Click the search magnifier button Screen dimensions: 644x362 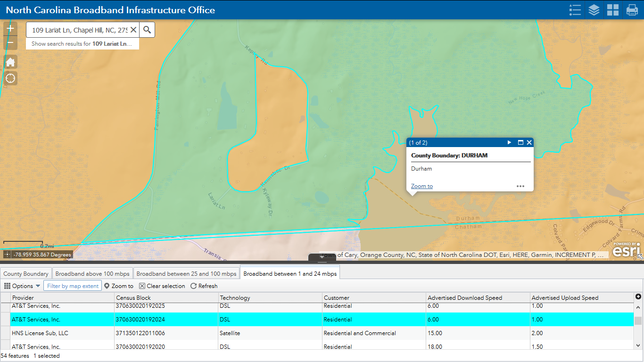tap(147, 30)
